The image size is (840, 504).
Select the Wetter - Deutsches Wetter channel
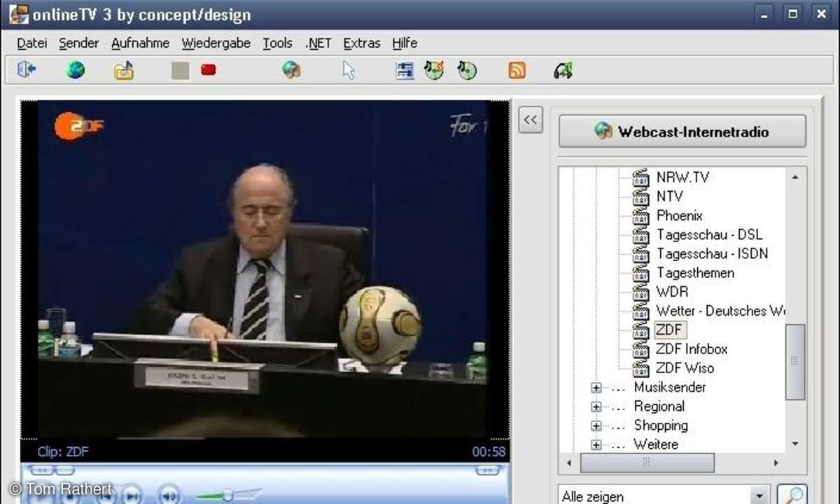[x=720, y=311]
